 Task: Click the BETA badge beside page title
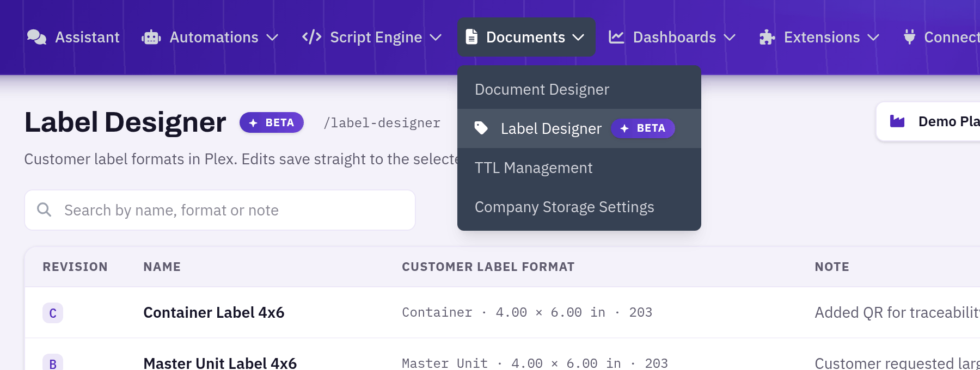tap(272, 123)
